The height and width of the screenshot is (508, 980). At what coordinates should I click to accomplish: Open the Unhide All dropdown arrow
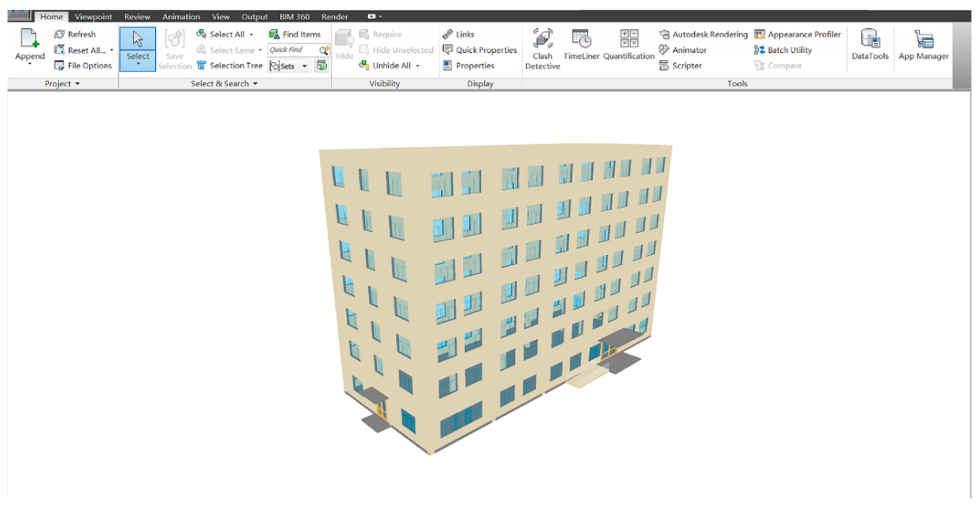tap(417, 66)
